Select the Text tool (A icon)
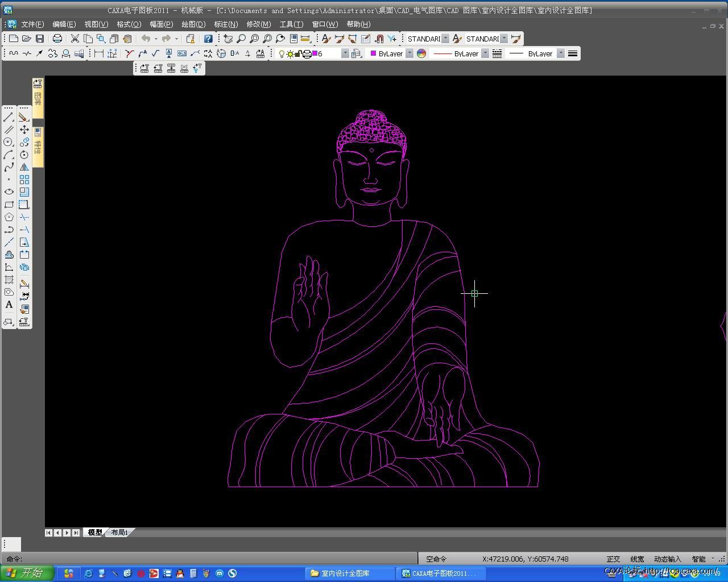728x582 pixels. [x=9, y=305]
